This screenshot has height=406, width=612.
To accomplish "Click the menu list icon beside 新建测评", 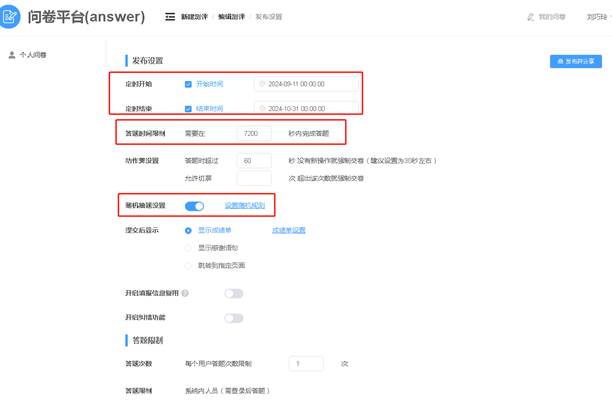I will pos(170,17).
